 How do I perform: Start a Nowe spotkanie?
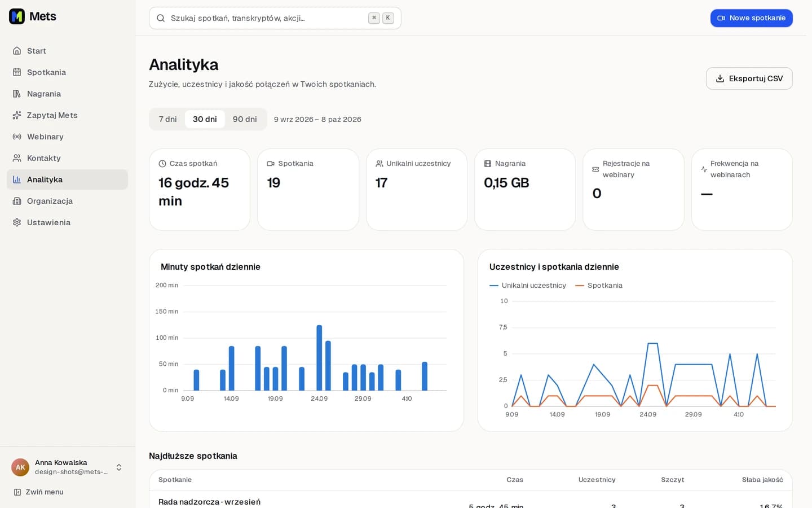click(752, 18)
